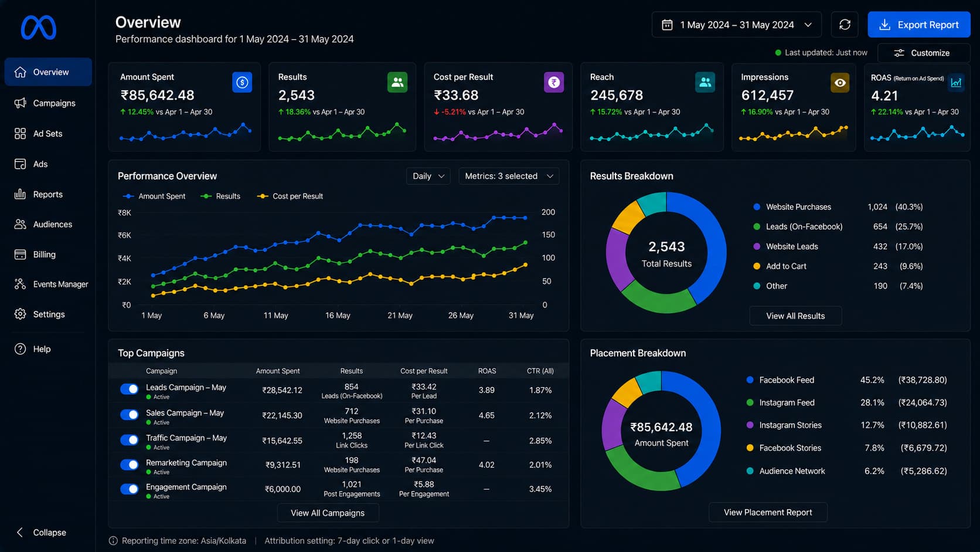Open Events Manager from the sidebar

[48, 284]
